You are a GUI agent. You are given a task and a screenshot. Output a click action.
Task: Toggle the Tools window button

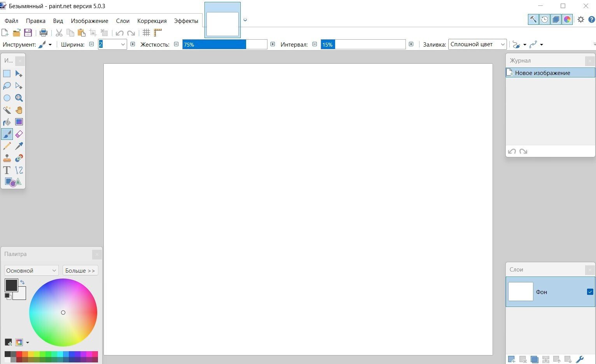(x=533, y=19)
